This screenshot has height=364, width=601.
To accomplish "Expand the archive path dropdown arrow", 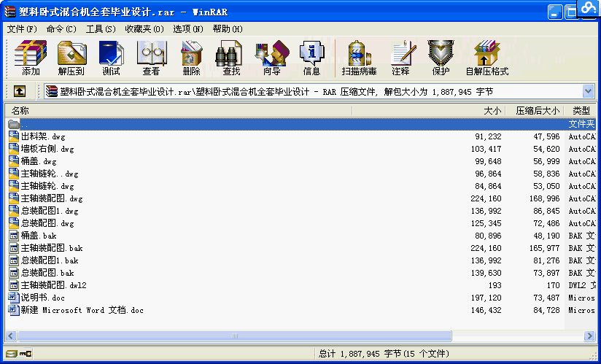I will click(589, 91).
